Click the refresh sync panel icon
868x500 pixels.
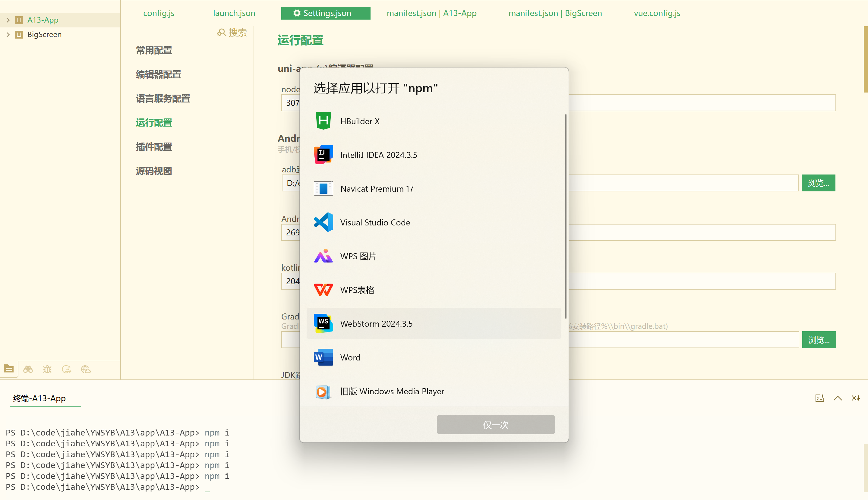click(66, 369)
